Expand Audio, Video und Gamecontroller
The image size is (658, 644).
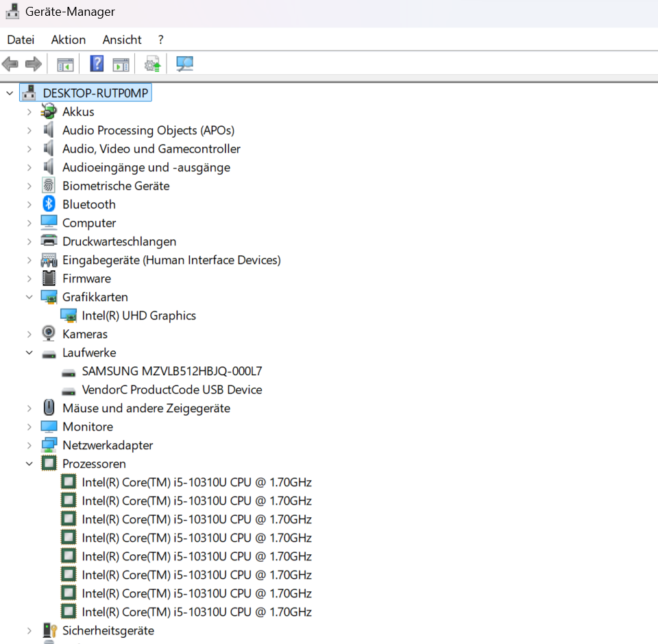point(29,149)
